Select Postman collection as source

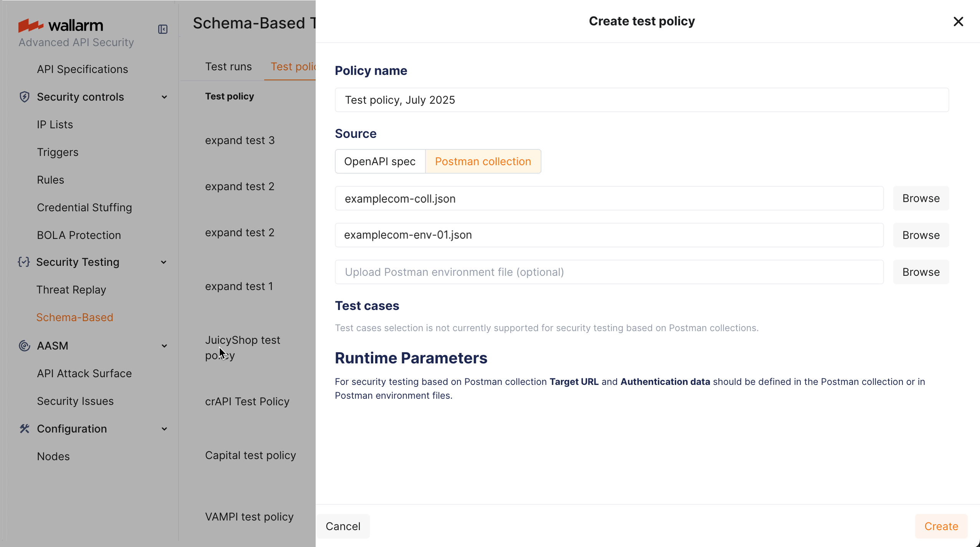tap(482, 161)
